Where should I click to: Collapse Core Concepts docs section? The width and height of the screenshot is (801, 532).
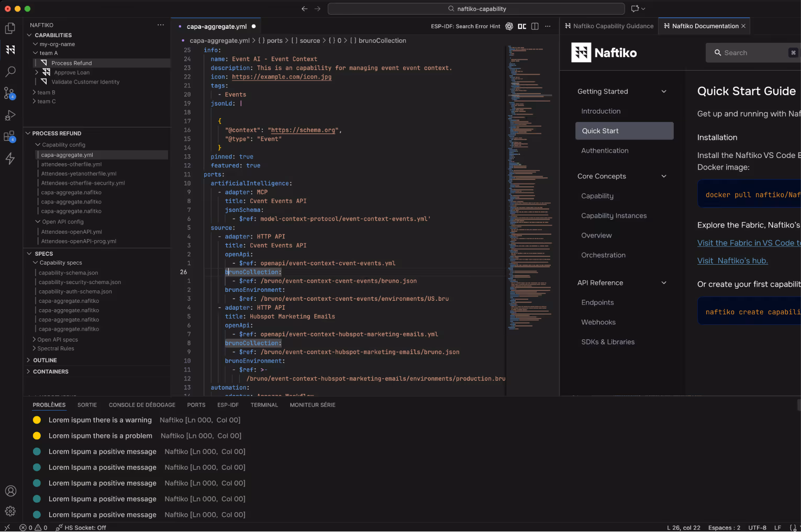click(664, 176)
